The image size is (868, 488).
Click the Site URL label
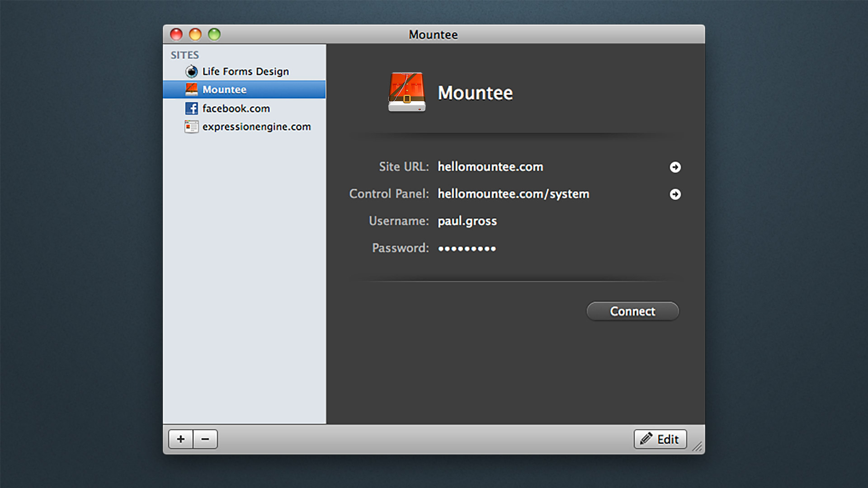[404, 167]
